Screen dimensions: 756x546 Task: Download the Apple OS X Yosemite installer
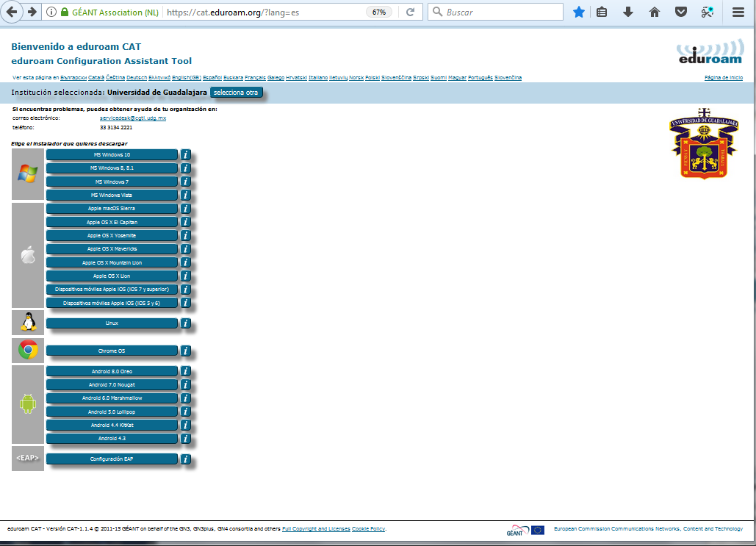pos(112,236)
